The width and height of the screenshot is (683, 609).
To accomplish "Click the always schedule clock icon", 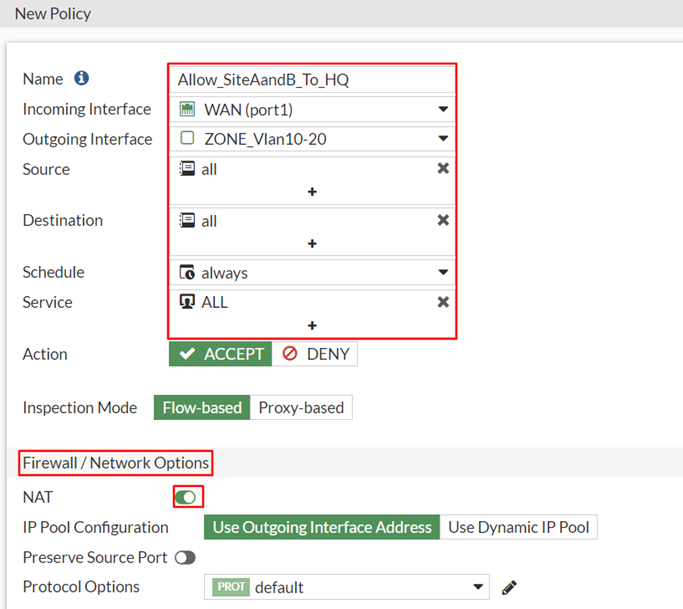I will tap(187, 272).
